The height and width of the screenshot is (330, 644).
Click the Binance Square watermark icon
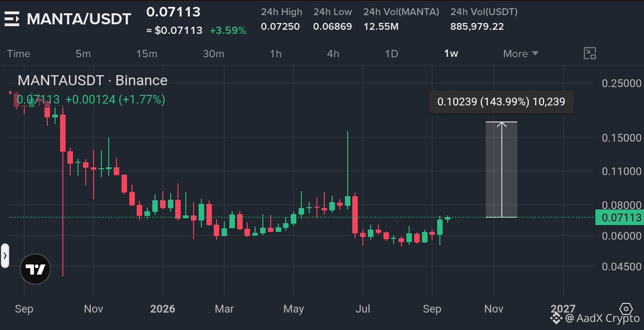556,318
